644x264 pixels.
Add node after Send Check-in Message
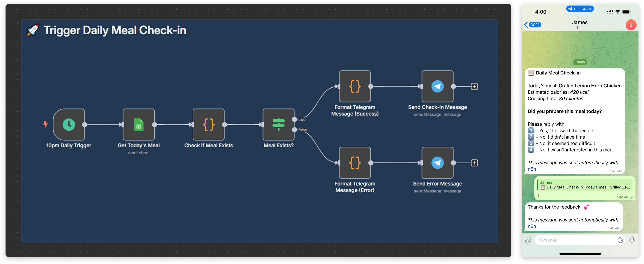coord(474,86)
